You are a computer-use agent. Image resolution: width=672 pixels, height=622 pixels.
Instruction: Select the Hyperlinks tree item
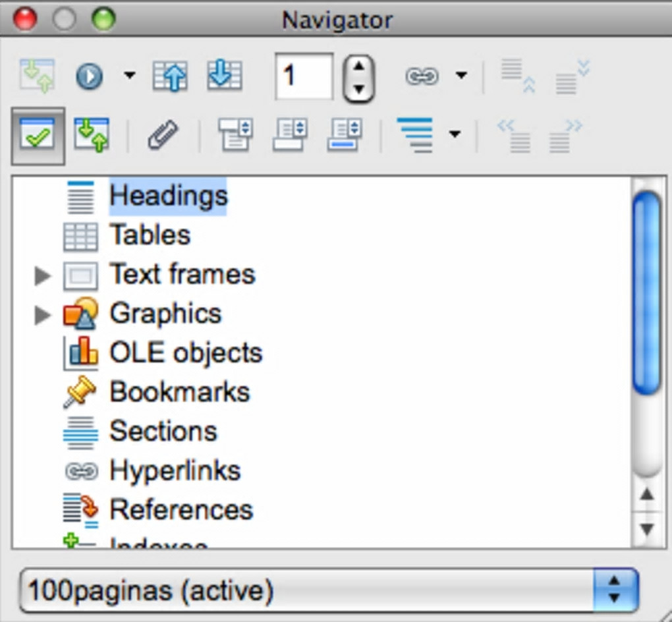[175, 470]
